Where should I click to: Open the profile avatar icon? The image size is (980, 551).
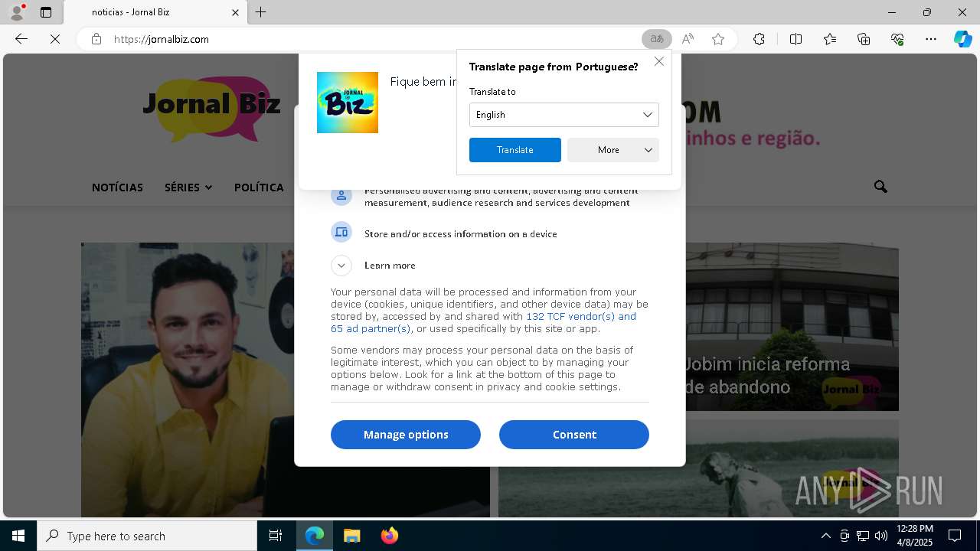point(16,12)
